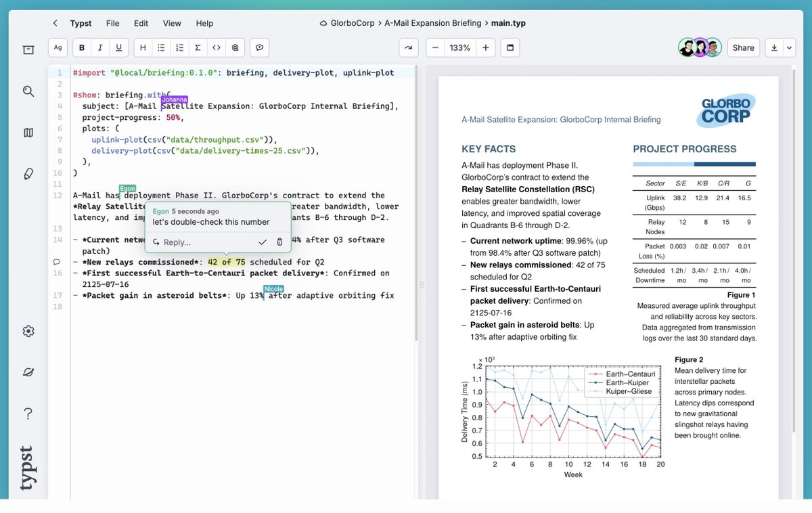Image resolution: width=812 pixels, height=513 pixels.
Task: Expand the export options dropdown arrow
Action: pyautogui.click(x=789, y=48)
